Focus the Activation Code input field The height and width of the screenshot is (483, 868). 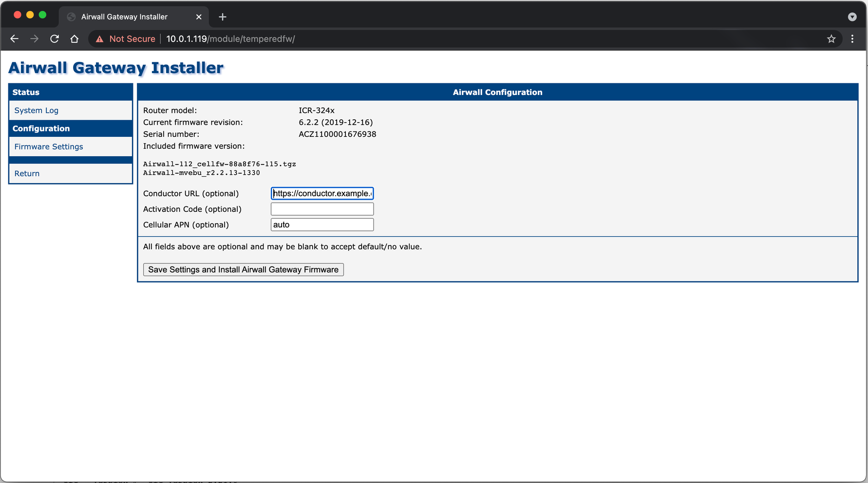(322, 209)
